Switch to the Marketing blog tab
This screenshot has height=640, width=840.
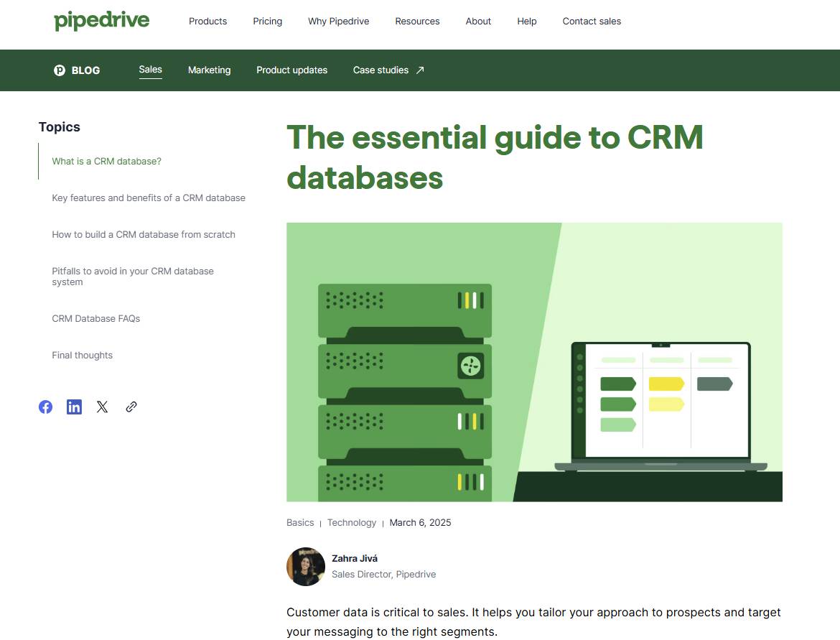pyautogui.click(x=209, y=70)
